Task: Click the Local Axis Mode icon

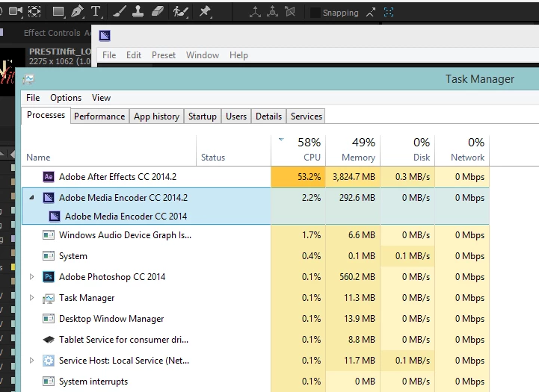Action: tap(255, 12)
